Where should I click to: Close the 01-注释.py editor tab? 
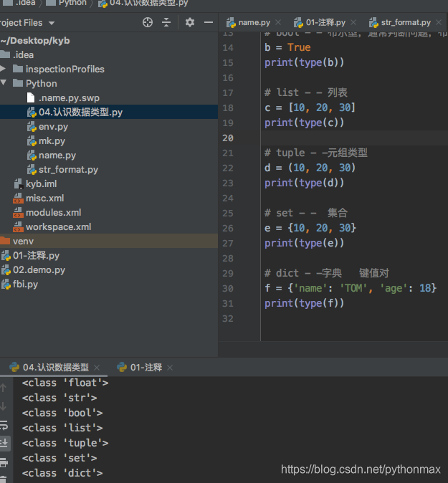point(353,22)
